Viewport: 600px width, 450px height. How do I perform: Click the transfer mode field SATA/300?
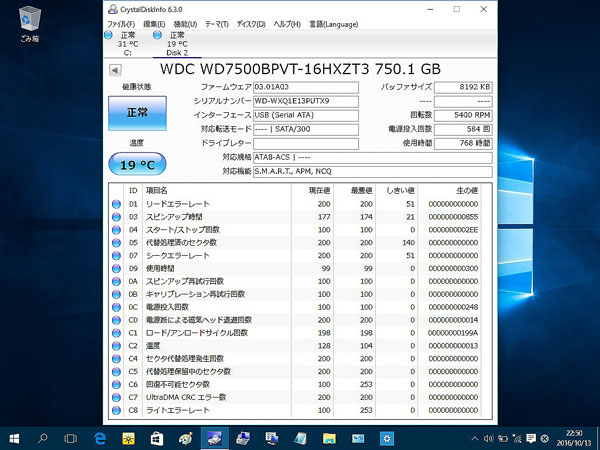click(x=306, y=129)
